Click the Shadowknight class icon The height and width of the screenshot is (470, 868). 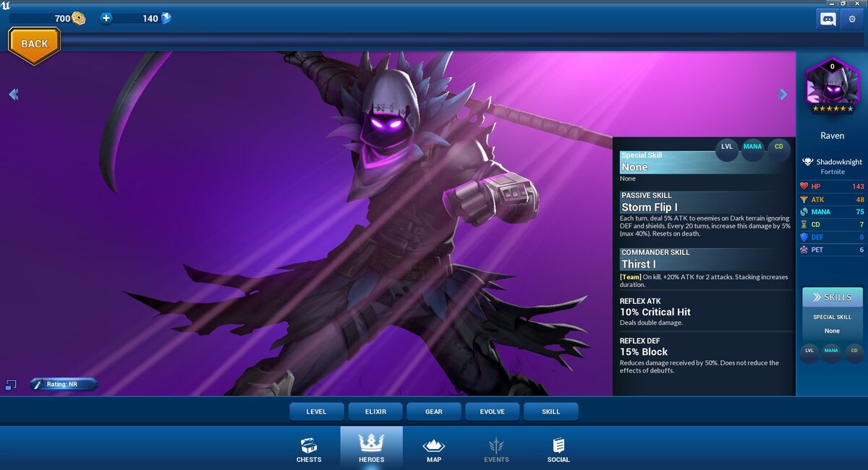[x=808, y=162]
